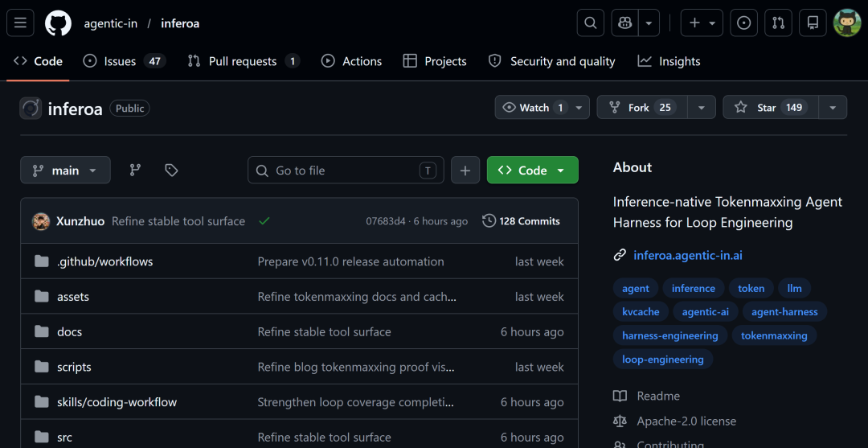View 128 Commits history
This screenshot has width=868, height=448.
pos(522,221)
